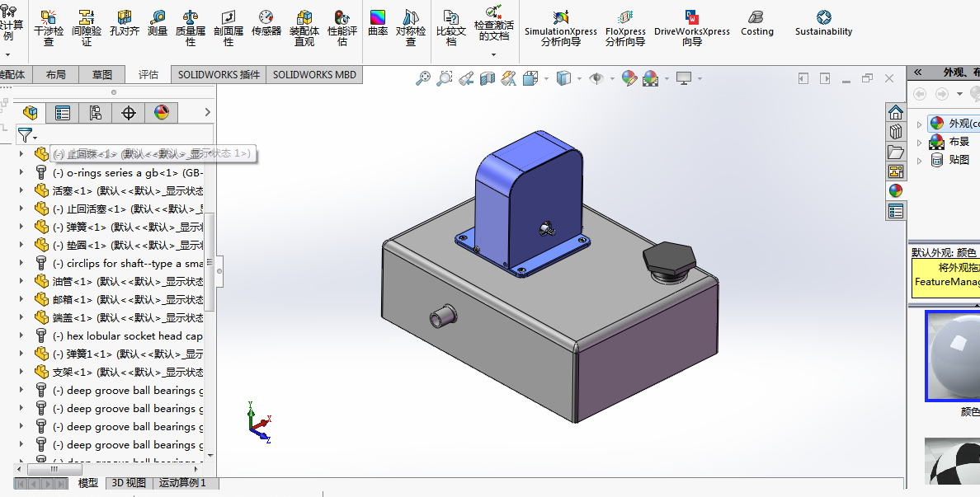Launch FloXpress analysis wizard

[625, 29]
